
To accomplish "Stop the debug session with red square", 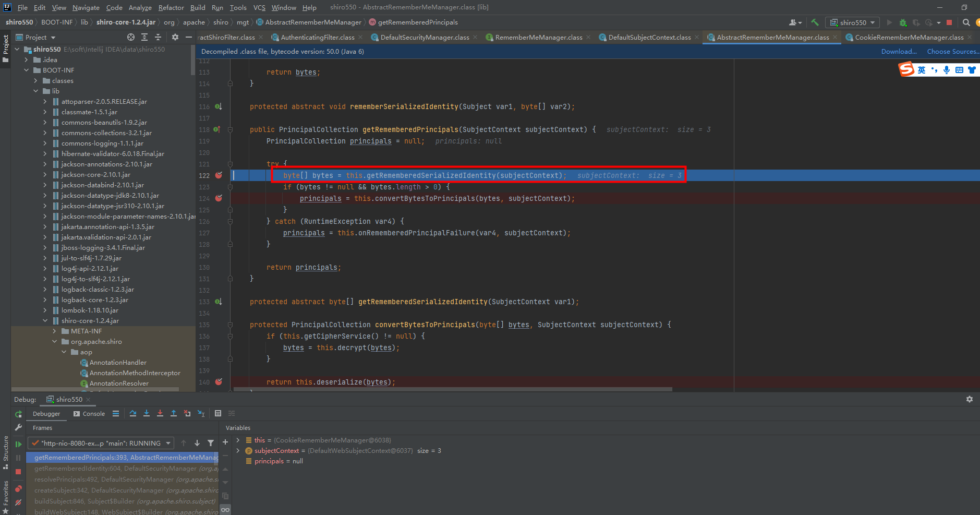I will click(x=18, y=472).
